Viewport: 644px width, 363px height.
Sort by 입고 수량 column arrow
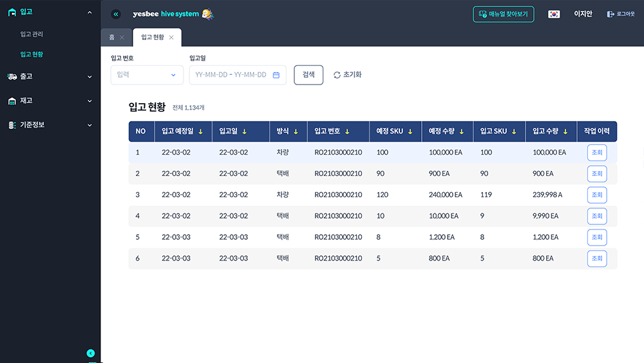point(565,132)
